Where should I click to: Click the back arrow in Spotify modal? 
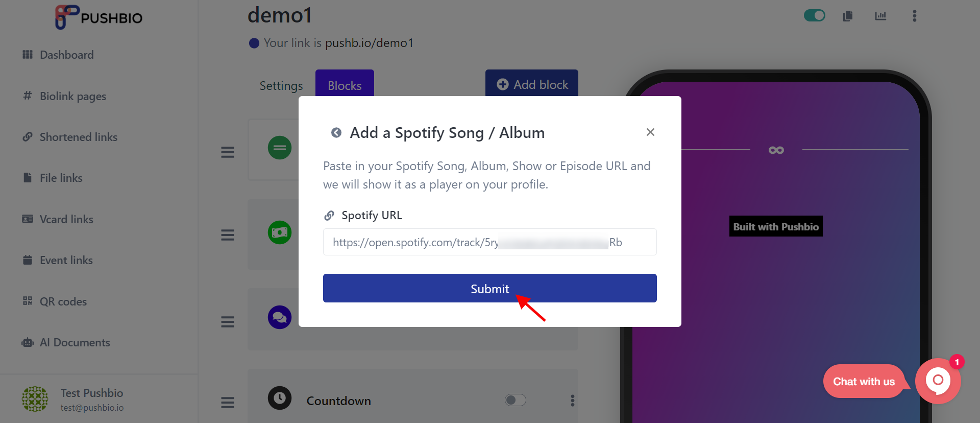pyautogui.click(x=336, y=133)
